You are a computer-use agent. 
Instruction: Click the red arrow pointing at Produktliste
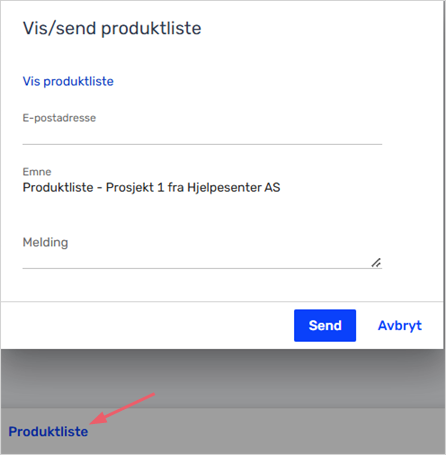tap(122, 409)
